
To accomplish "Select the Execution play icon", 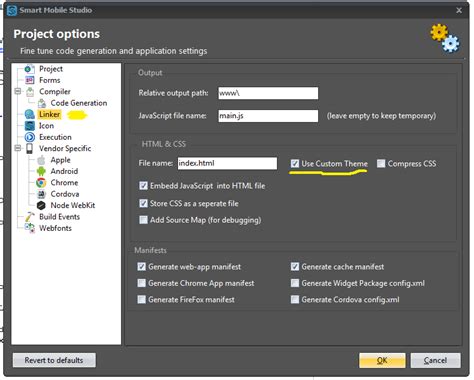I will click(30, 137).
